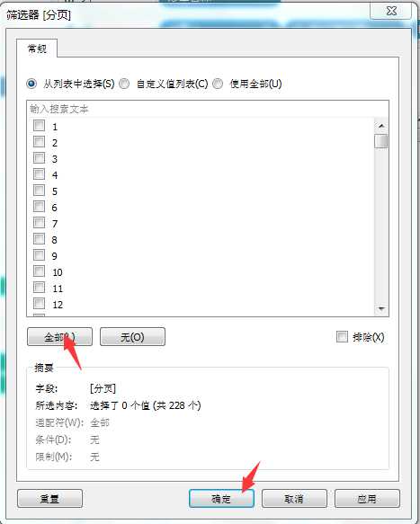This screenshot has width=420, height=524.
Task: Click the 全部 select all button
Action: (60, 336)
